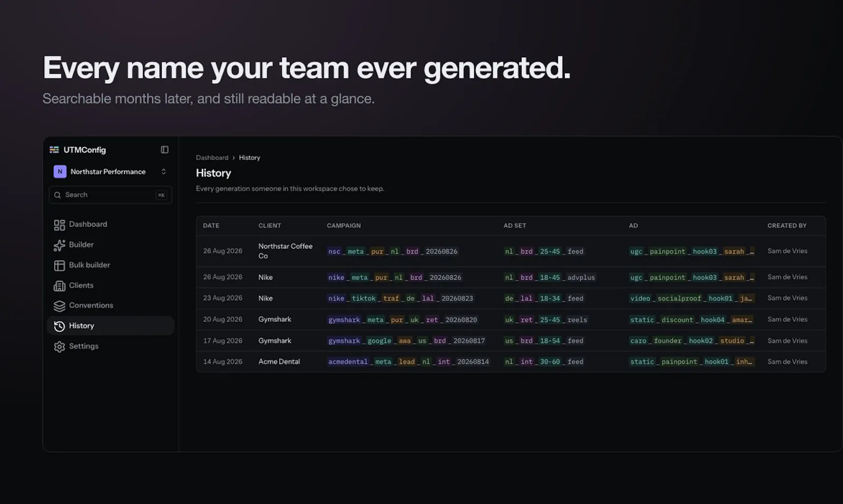Click ad caro_founder_hook02_studio
The width and height of the screenshot is (843, 504).
point(691,341)
